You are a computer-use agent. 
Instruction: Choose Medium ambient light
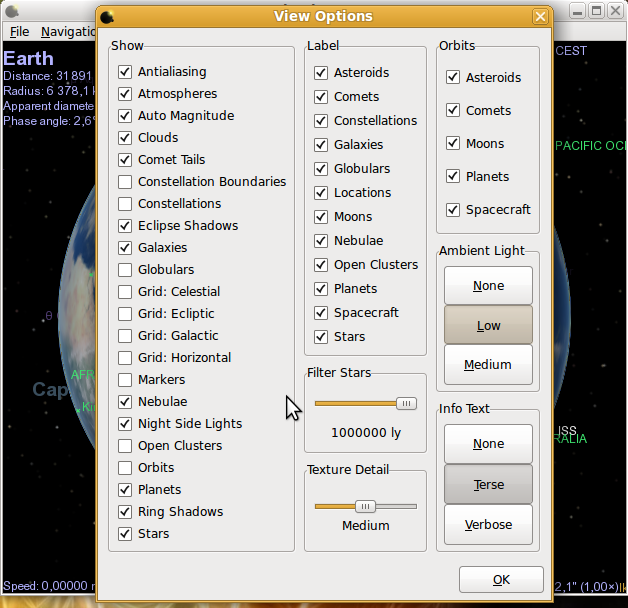pos(488,364)
